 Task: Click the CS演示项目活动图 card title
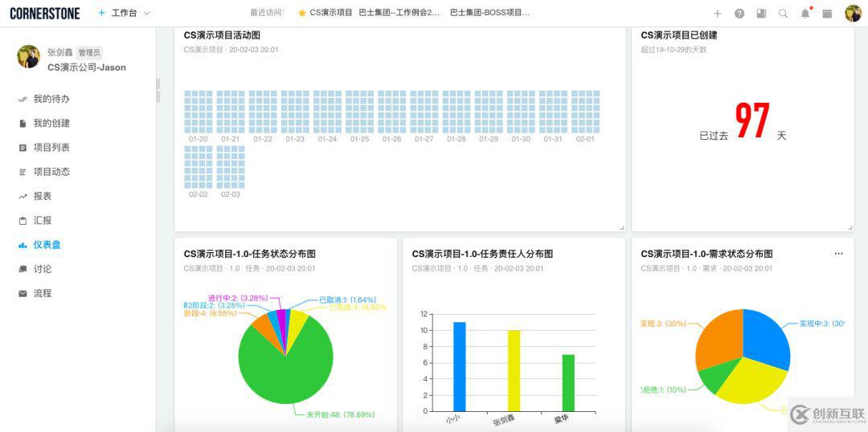coord(222,35)
